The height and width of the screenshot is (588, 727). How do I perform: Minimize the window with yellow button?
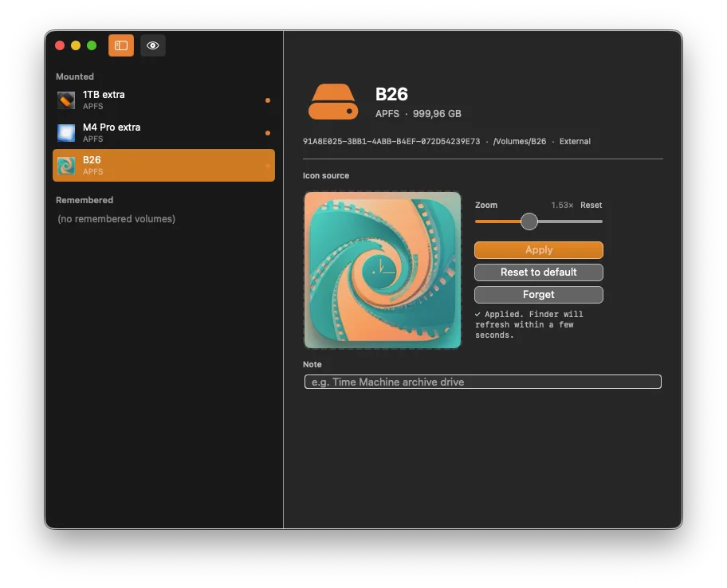(76, 45)
